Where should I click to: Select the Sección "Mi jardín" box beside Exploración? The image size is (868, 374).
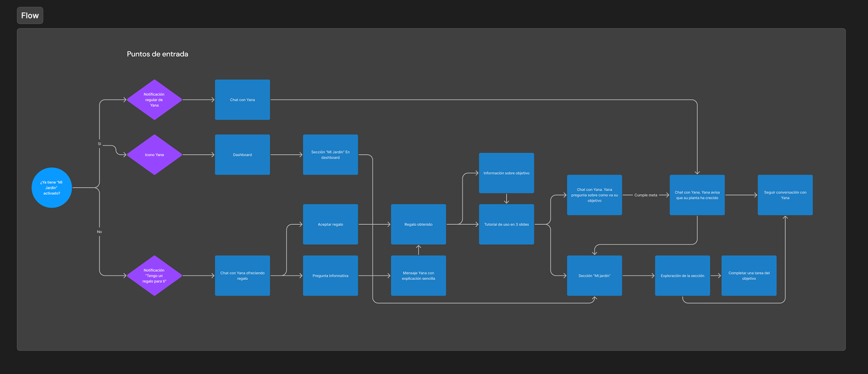[594, 276]
